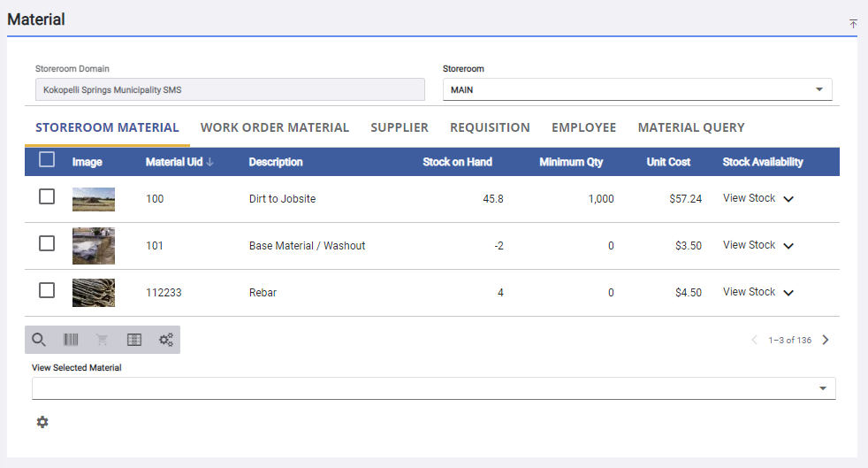Open the View Selected Material dropdown
The width and height of the screenshot is (868, 468).
click(433, 388)
